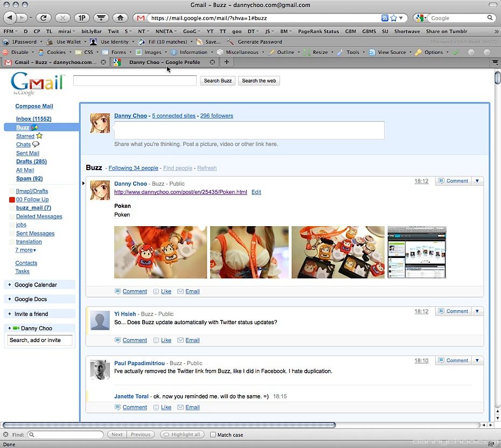
Task: Bookmark page with the star icon
Action: tap(393, 18)
